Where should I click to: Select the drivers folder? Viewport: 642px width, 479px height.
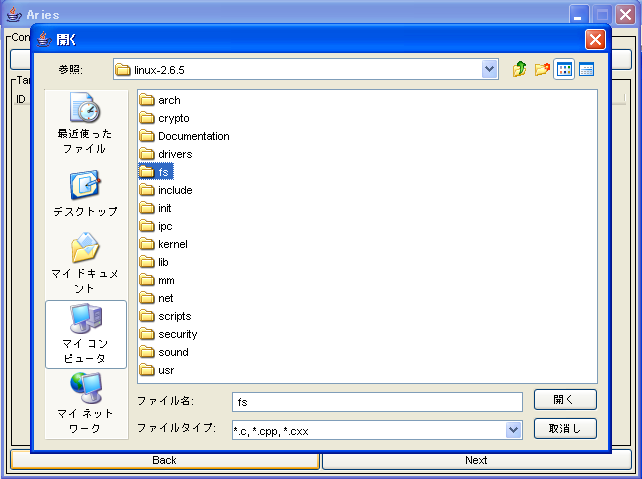(174, 154)
